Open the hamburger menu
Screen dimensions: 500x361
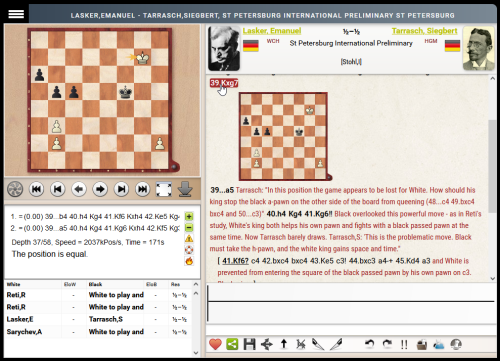[x=16, y=14]
